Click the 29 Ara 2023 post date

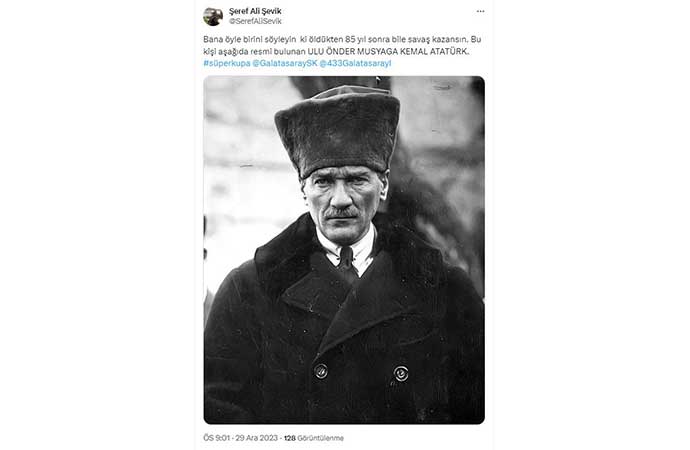click(257, 438)
